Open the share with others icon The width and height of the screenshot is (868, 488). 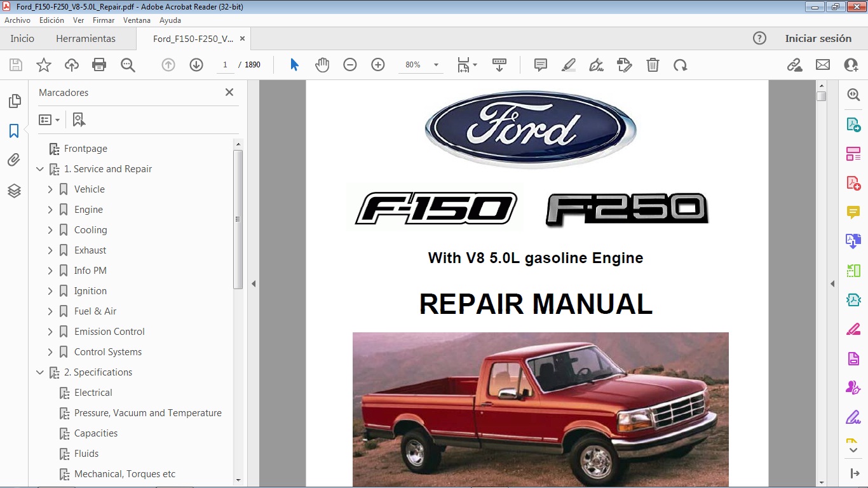(851, 65)
